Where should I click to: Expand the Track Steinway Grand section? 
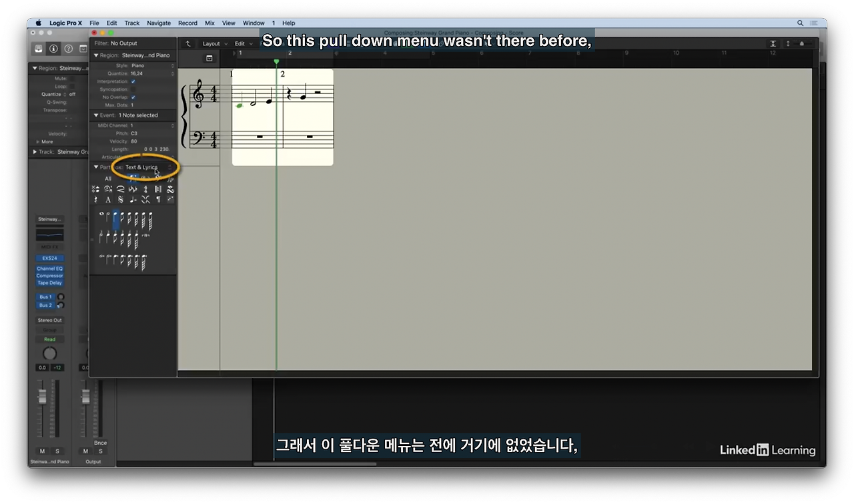35,152
